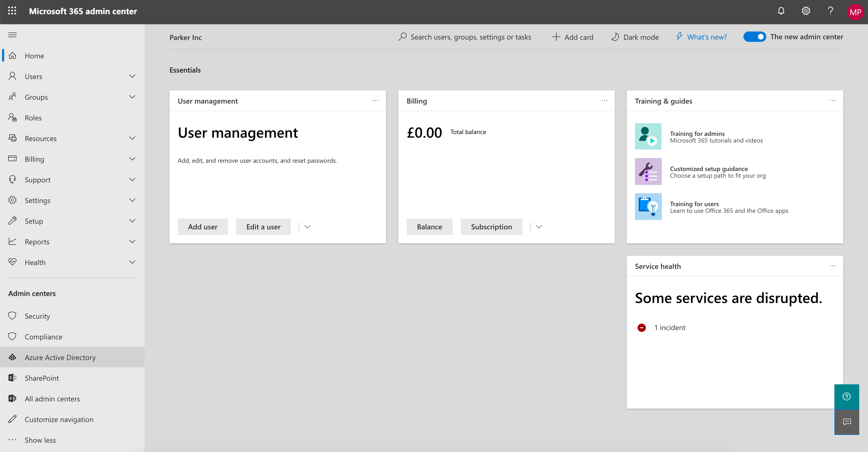Click Add card
Image resolution: width=868 pixels, height=452 pixels.
572,37
